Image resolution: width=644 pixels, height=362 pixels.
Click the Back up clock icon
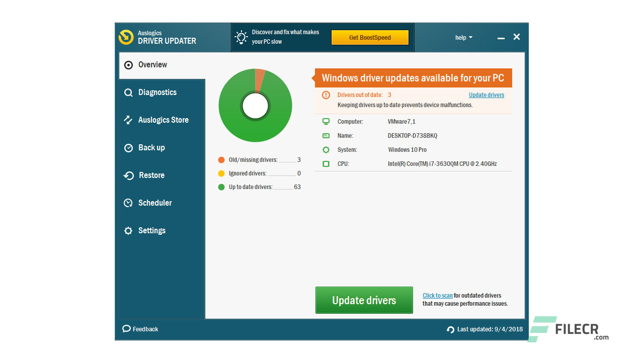pos(128,148)
